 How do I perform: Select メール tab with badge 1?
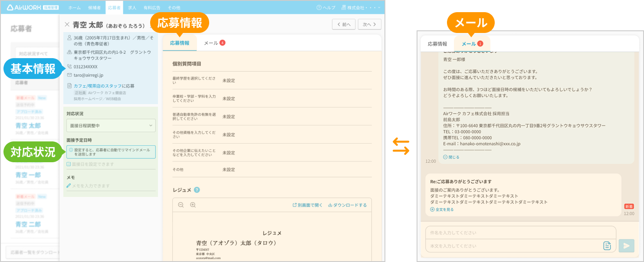[x=472, y=44]
